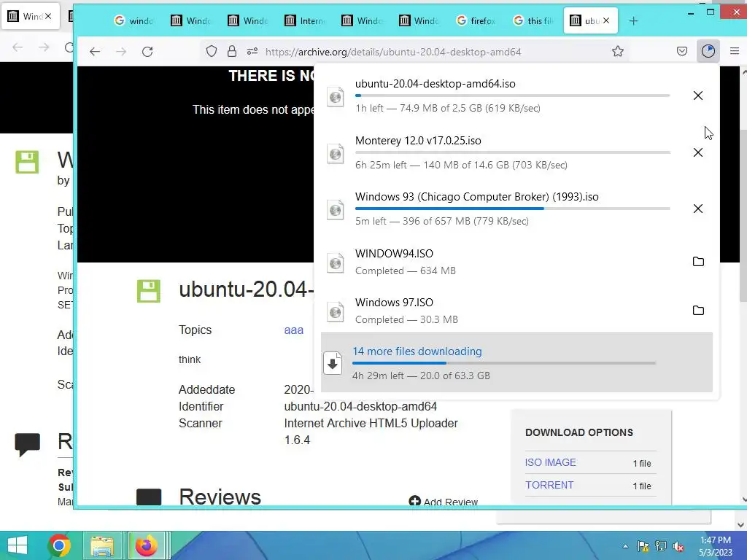Open File Explorer from taskbar
747x560 pixels.
click(102, 545)
